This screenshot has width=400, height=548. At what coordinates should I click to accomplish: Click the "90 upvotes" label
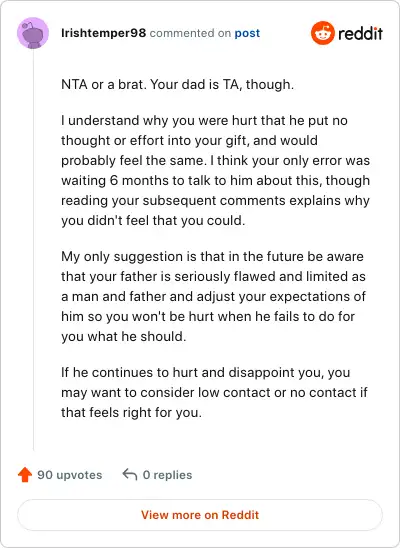(x=70, y=475)
